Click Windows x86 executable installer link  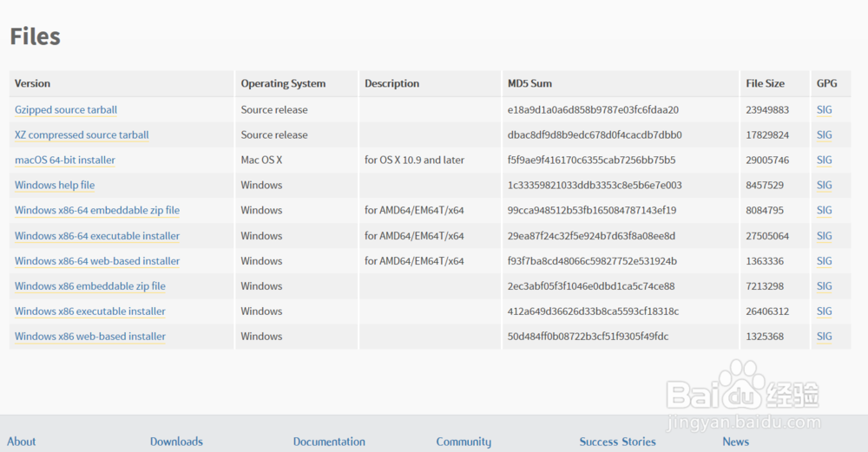90,311
